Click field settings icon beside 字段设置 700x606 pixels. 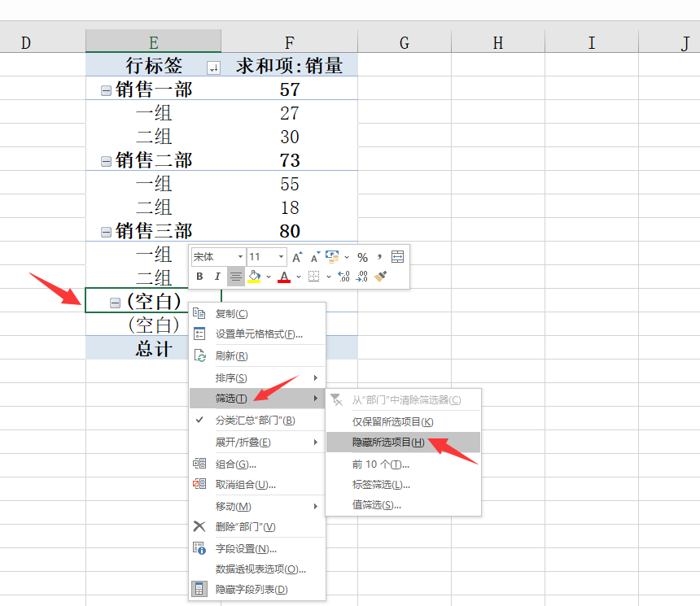click(x=199, y=548)
